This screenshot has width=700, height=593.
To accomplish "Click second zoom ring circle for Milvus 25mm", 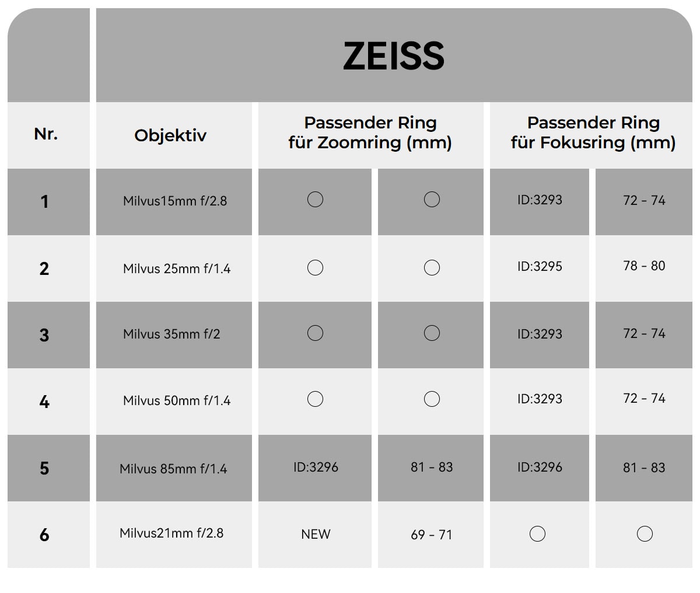I will (x=432, y=268).
